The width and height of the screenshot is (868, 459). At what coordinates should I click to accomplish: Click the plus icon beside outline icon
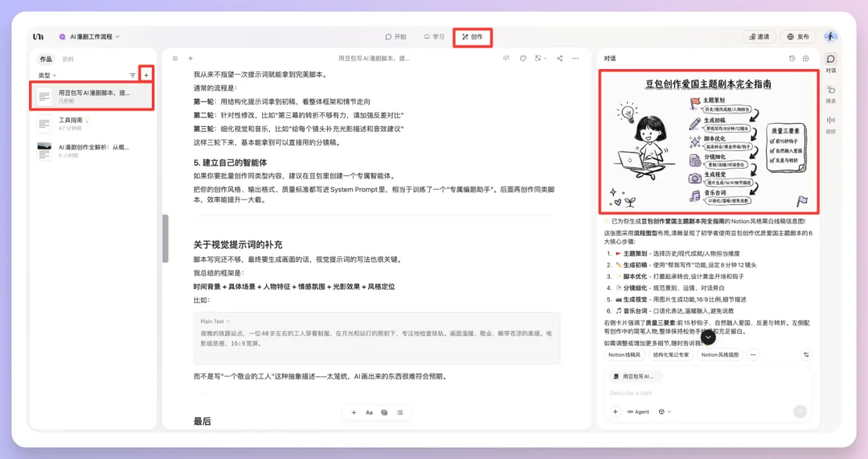(x=190, y=58)
